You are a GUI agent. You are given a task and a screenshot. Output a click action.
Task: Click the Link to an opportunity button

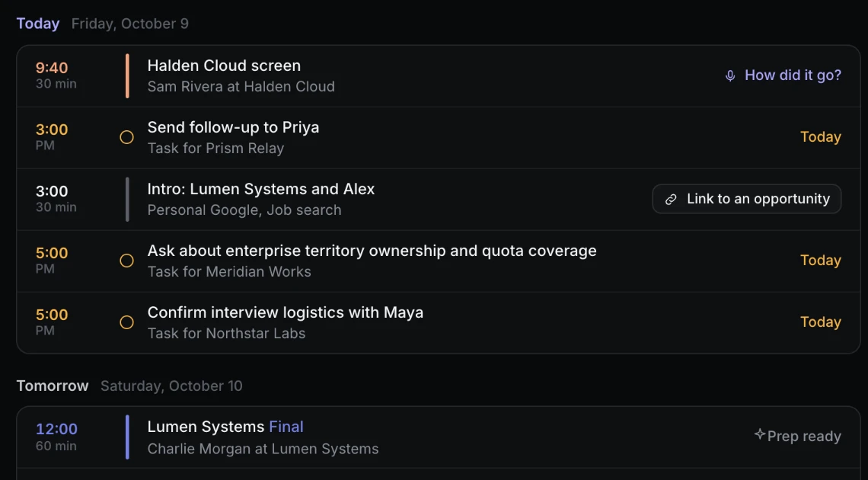point(747,199)
